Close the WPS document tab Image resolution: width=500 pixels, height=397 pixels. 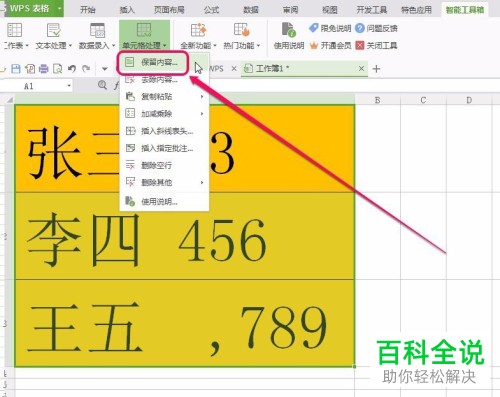click(234, 69)
